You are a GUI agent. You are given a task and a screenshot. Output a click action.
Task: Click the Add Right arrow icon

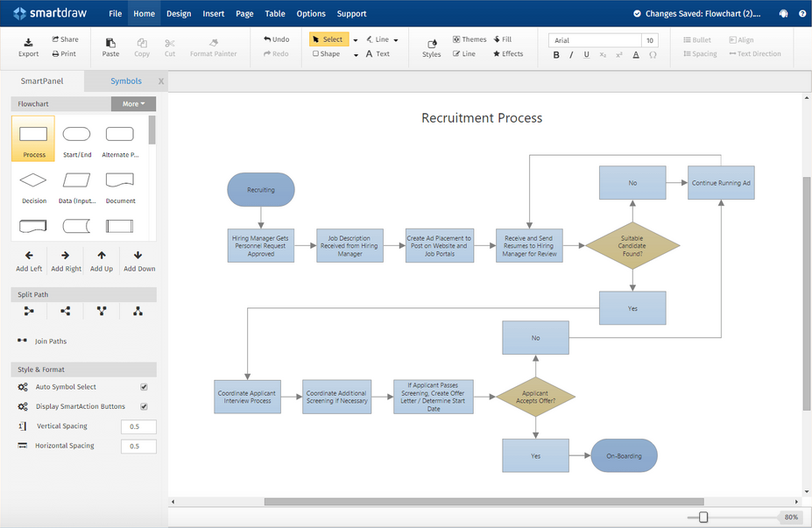point(65,255)
